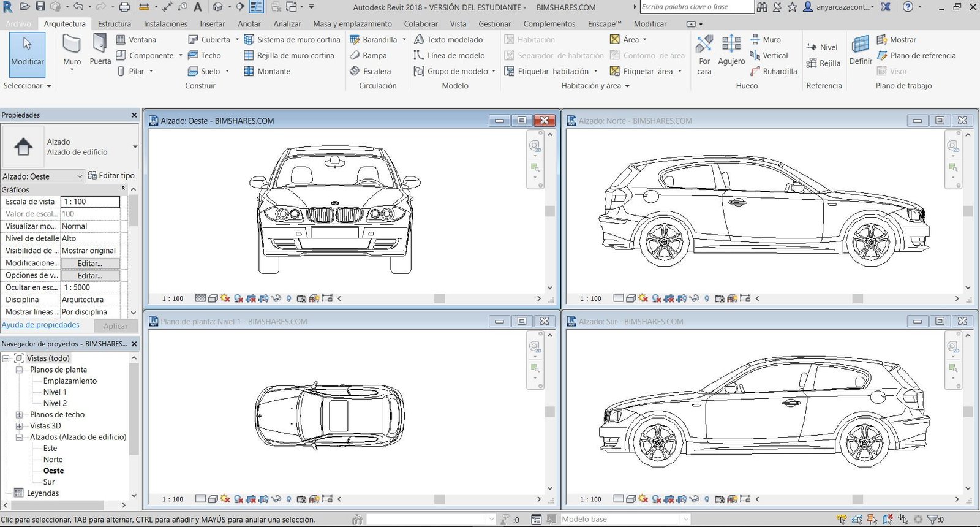
Task: Open the Archivo tab
Action: tap(18, 24)
